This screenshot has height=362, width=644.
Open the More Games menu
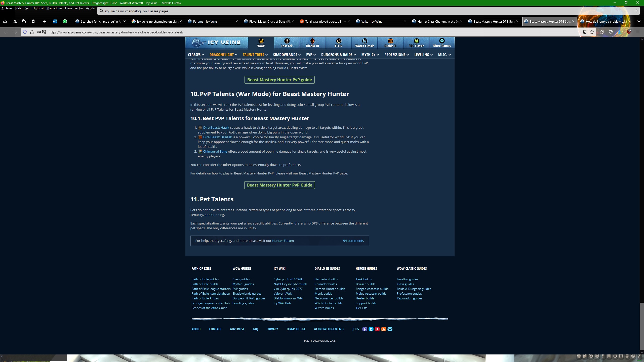pos(442,43)
